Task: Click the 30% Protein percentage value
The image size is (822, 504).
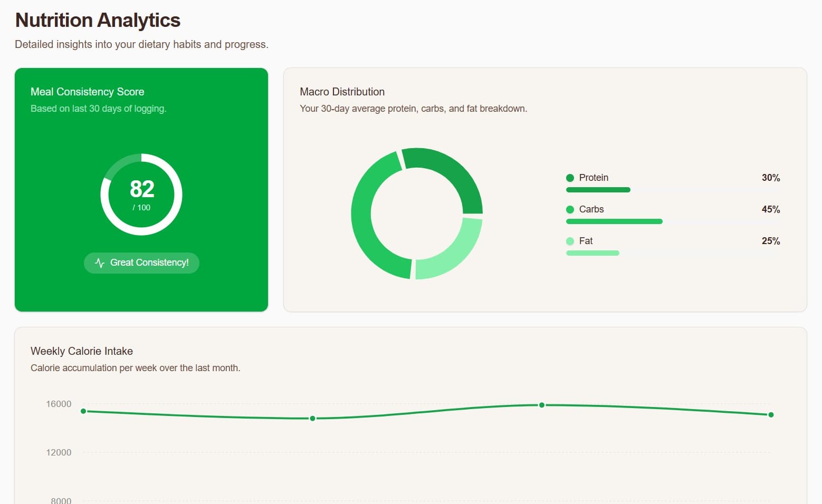Action: 771,178
